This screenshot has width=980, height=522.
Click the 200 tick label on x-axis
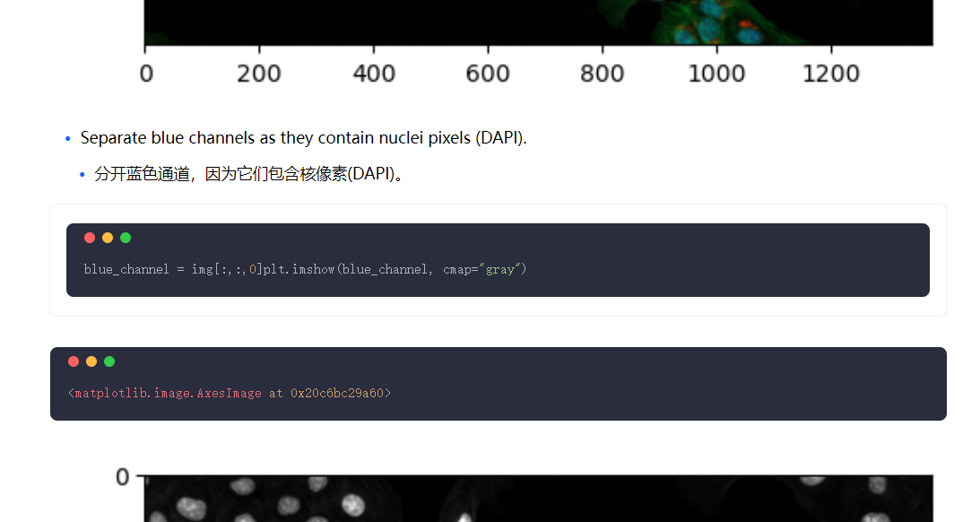point(259,74)
